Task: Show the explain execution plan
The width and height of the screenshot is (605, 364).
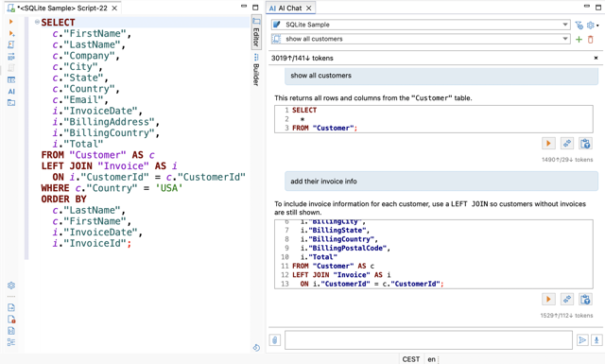Action: click(x=11, y=57)
